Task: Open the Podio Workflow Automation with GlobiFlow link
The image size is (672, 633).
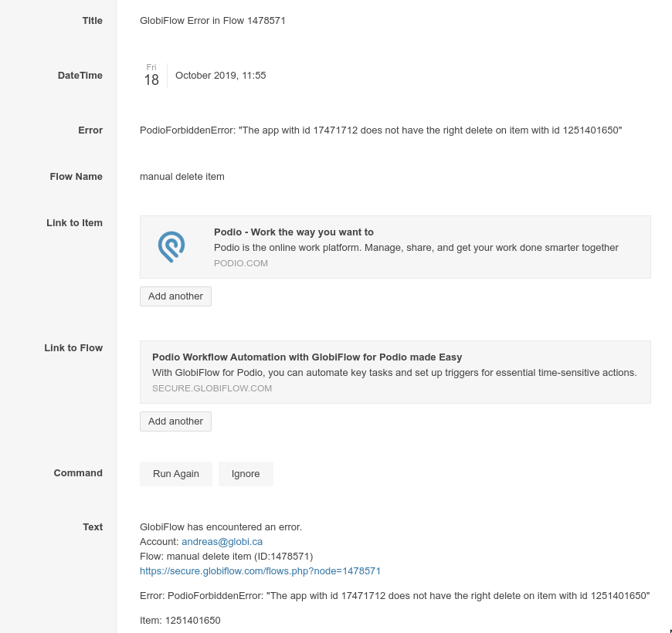Action: [x=307, y=357]
